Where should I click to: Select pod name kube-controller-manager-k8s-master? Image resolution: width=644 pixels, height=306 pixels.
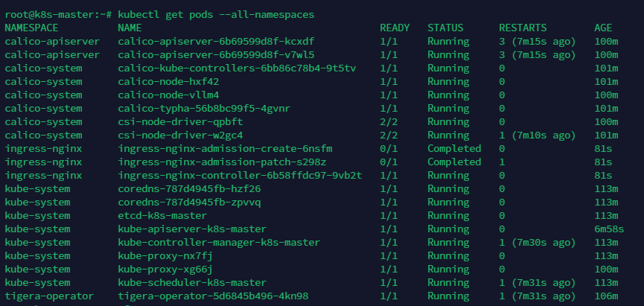click(219, 243)
